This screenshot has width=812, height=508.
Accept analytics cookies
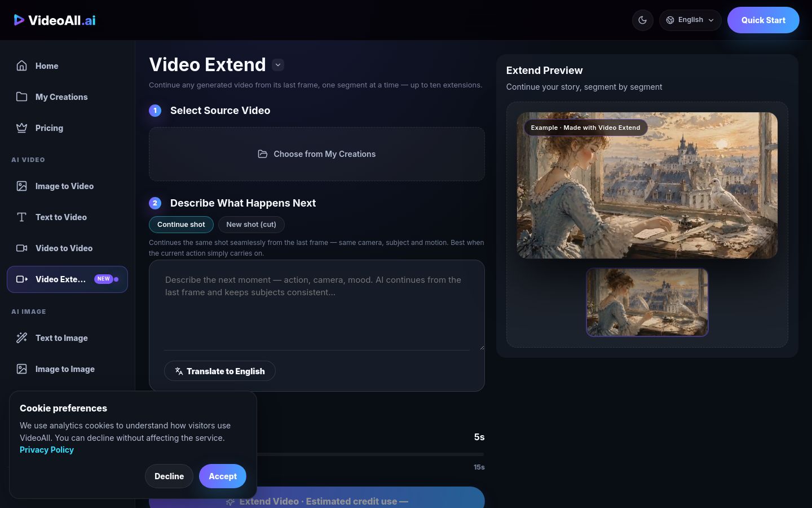[x=223, y=476]
